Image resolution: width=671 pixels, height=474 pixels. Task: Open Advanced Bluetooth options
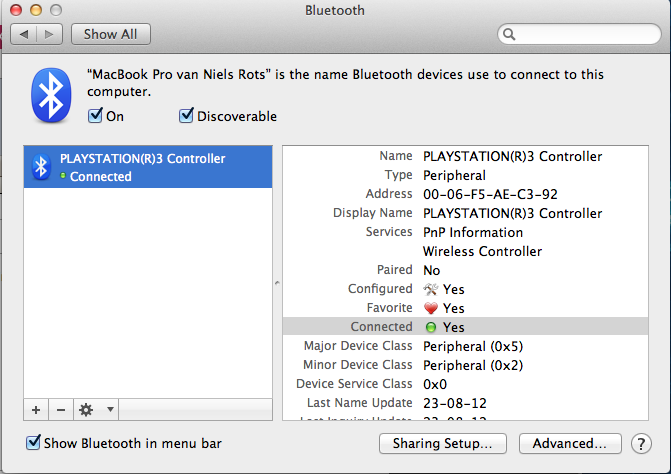[x=569, y=443]
